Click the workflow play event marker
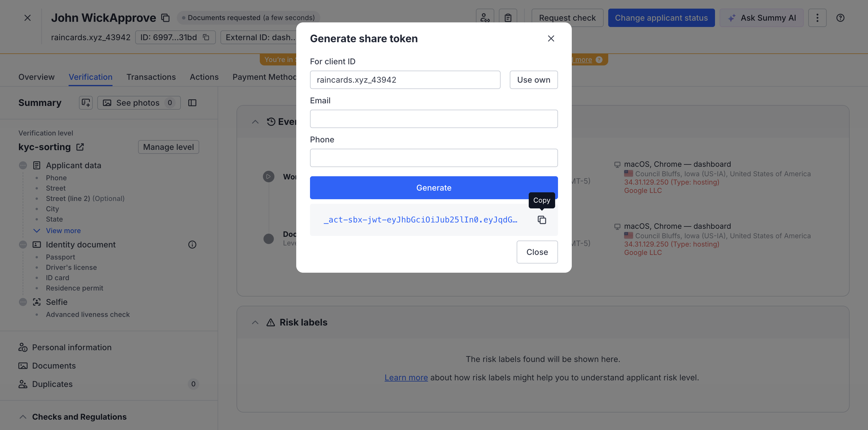This screenshot has width=868, height=430. click(268, 177)
